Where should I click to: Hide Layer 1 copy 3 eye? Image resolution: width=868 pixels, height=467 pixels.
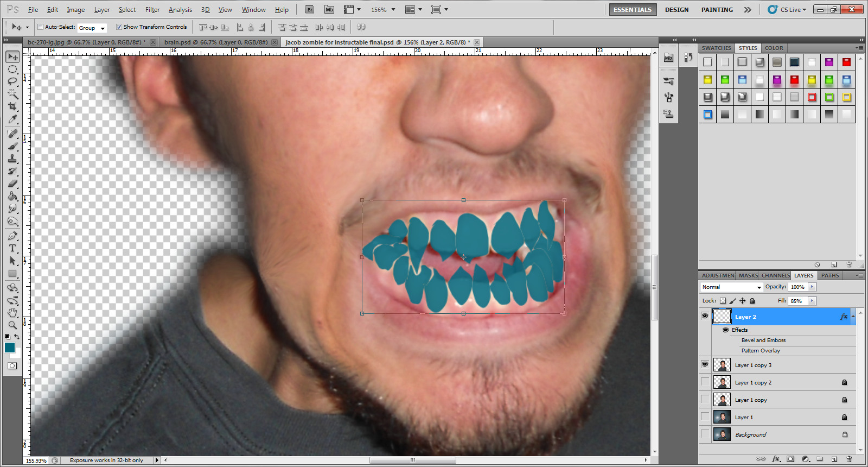tap(705, 364)
